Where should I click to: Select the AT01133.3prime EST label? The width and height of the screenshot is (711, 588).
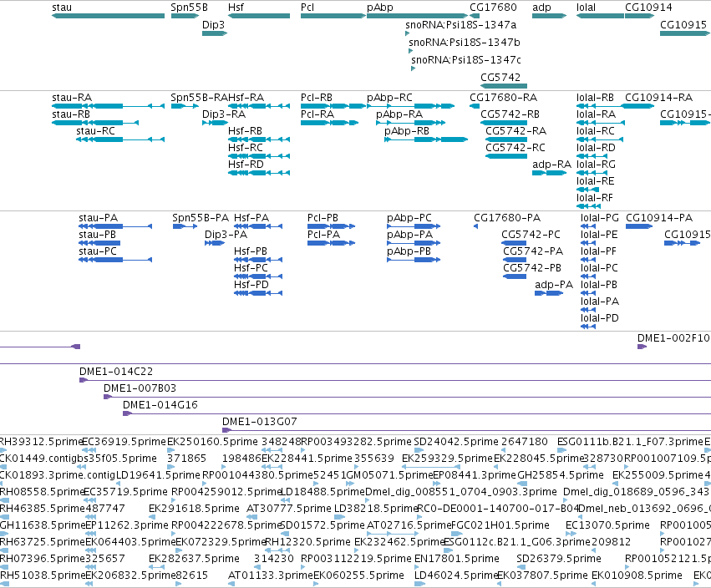[271, 575]
